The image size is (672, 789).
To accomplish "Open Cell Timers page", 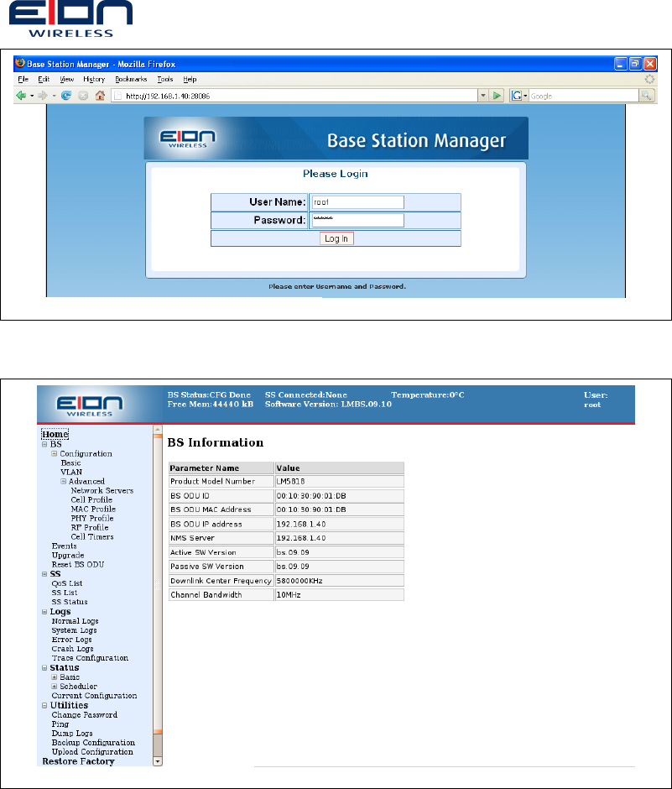I will pos(92,536).
